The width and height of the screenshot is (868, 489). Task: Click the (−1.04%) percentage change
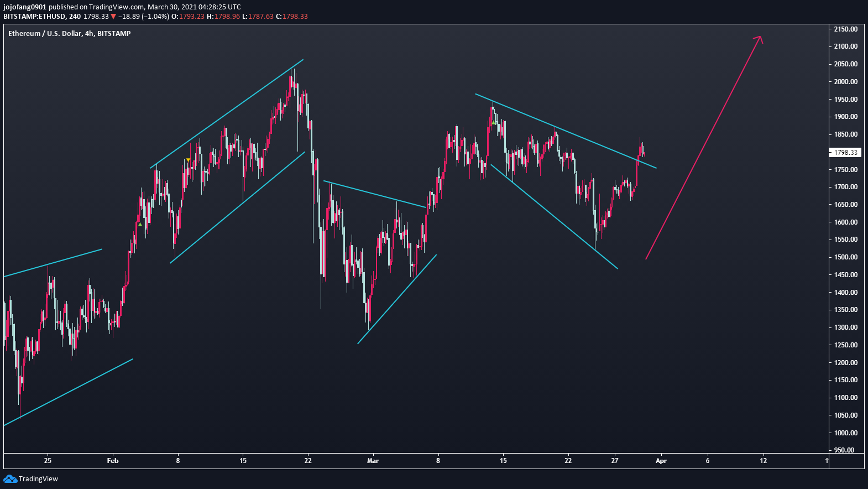tap(155, 17)
